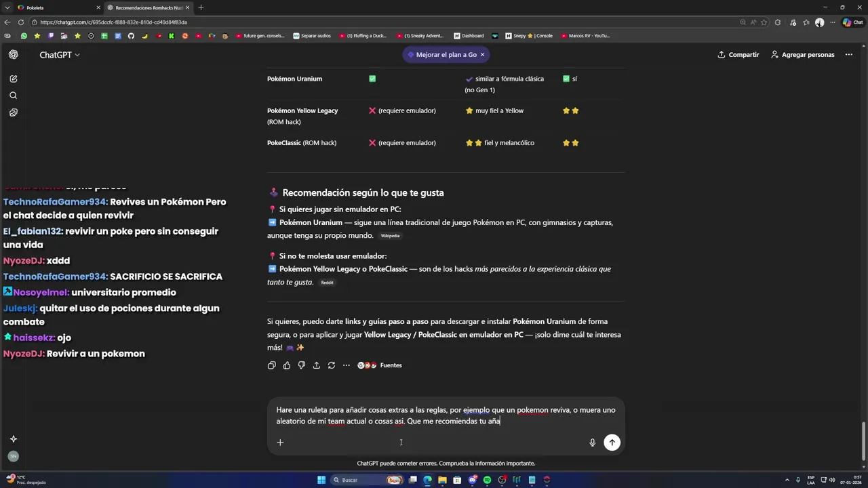
Task: Dismiss the Mejorar el plan a Go banner
Action: [482, 54]
